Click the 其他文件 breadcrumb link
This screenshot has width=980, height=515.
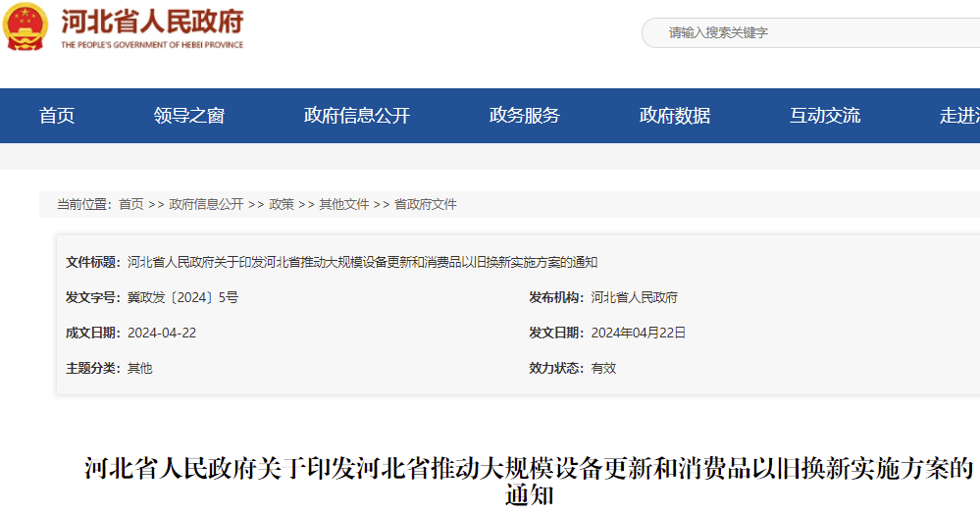(x=344, y=204)
